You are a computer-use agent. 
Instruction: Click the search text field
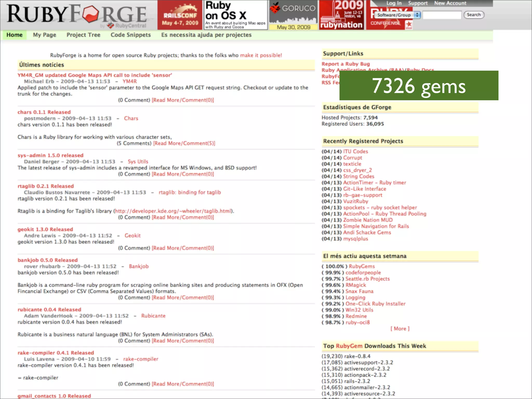[x=442, y=15]
